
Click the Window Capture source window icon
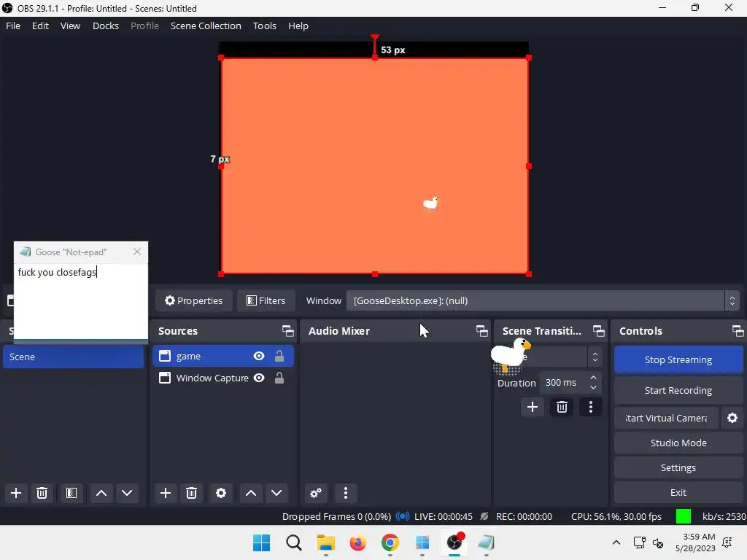[x=165, y=378]
